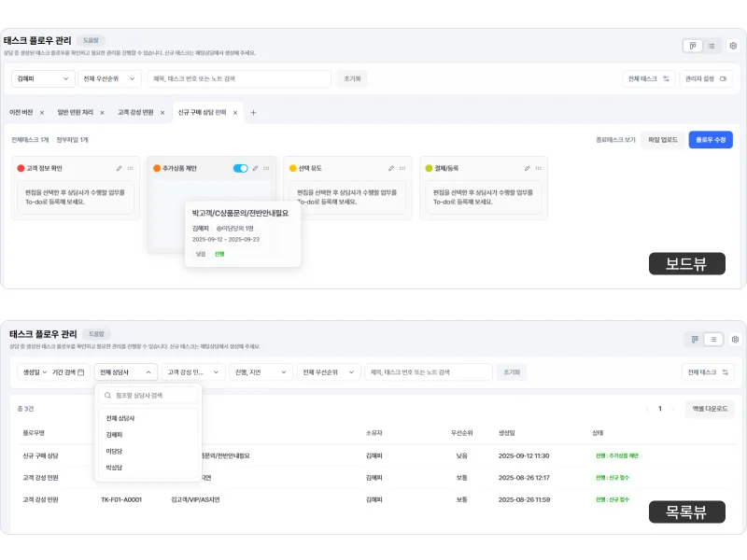Switch to the 일반 민원 처리 tab
Screen dimensions: 747x560
[x=75, y=113]
